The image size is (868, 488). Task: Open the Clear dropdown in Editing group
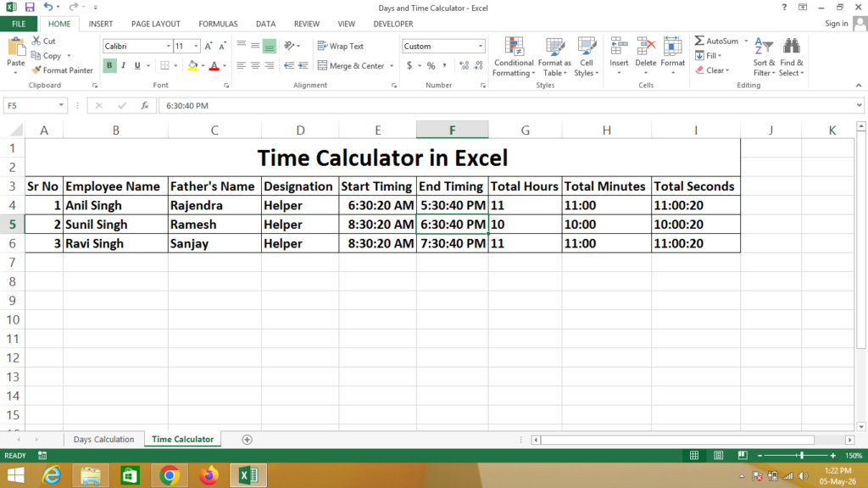pos(712,70)
